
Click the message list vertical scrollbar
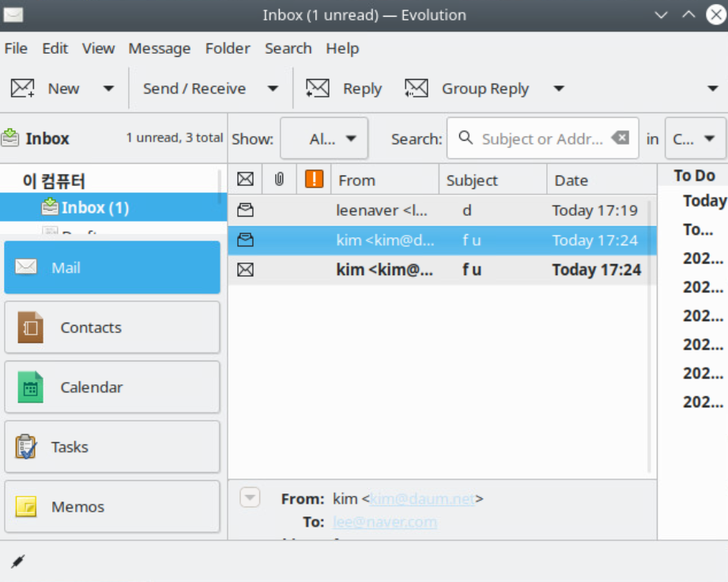650,337
